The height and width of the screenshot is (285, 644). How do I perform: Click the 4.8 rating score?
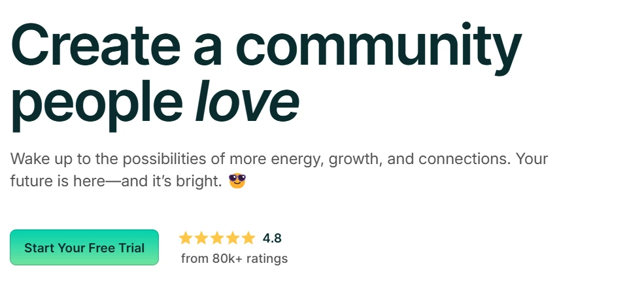[x=272, y=238]
